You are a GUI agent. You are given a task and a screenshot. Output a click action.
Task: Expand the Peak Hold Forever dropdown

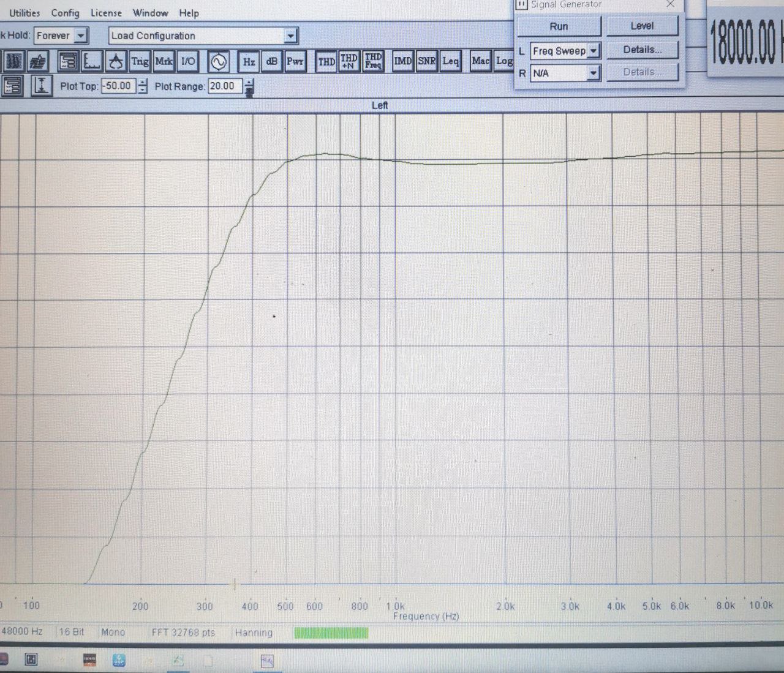point(81,36)
